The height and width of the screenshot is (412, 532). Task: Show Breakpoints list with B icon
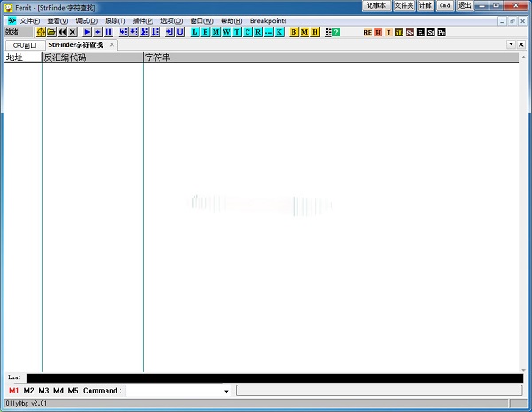(294, 32)
